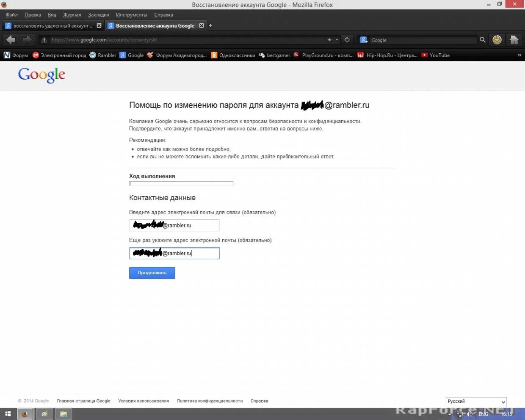Screen dimensions: 525x420
Task: Open the PlayGround.ru bookmark
Action: [x=323, y=55]
